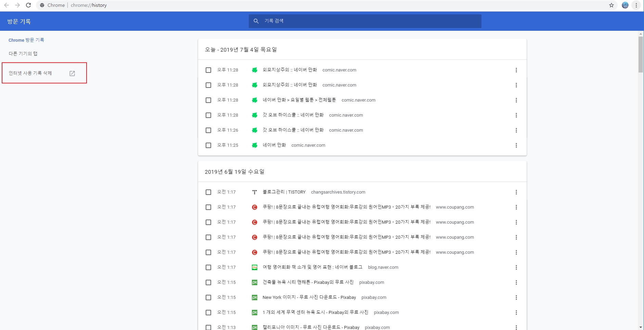
Task: Open more actions for 건축물 뉴욕 시티 맨해튼
Action: click(516, 282)
